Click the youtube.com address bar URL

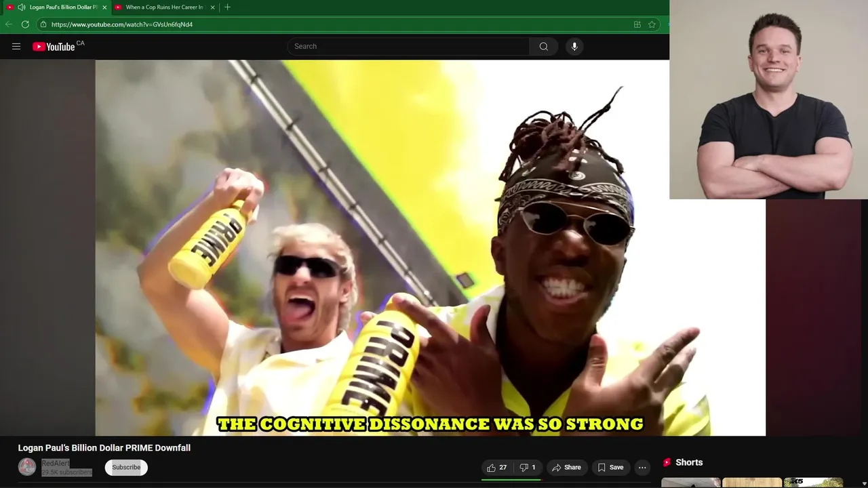[x=122, y=24]
